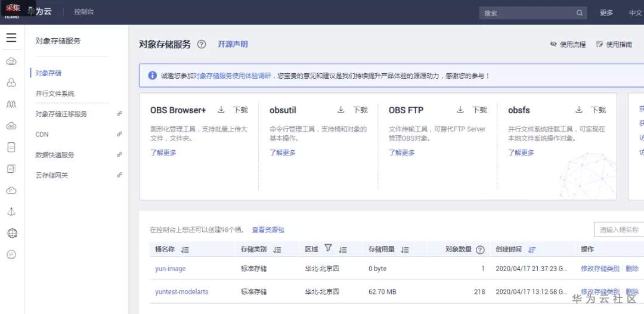Click the 请输入桶名称 search field

click(619, 230)
